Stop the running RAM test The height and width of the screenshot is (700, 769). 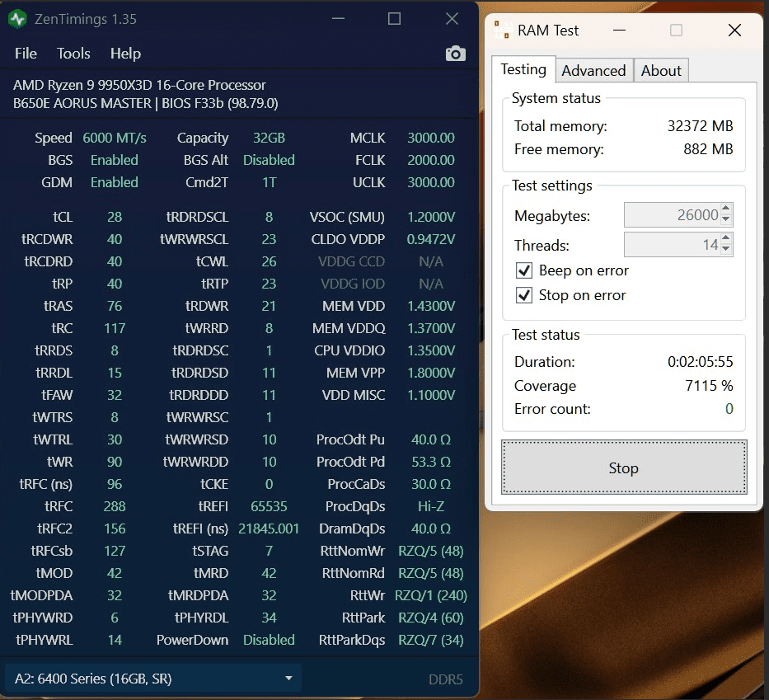[x=624, y=467]
